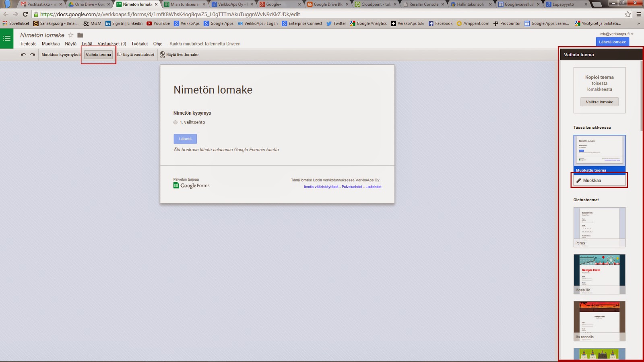Viewport: 644px width, 362px height.
Task: Open the green Forms home menu icon
Action: click(x=7, y=39)
